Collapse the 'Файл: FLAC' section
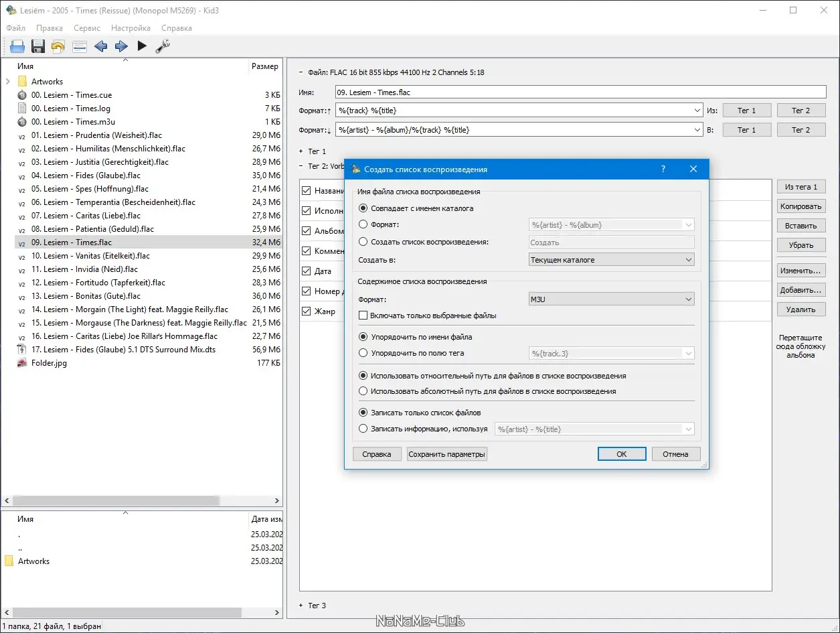This screenshot has width=840, height=633. tap(301, 72)
